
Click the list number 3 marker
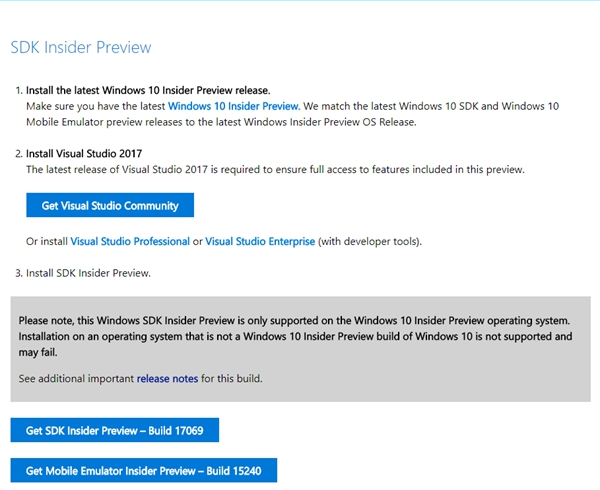pyautogui.click(x=17, y=273)
